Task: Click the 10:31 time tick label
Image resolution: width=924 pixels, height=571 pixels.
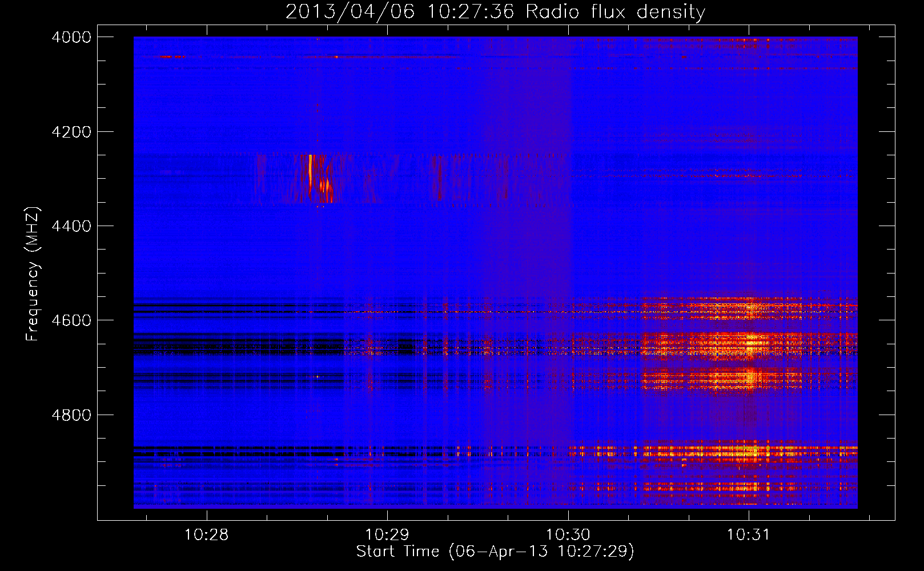Action: [x=748, y=535]
